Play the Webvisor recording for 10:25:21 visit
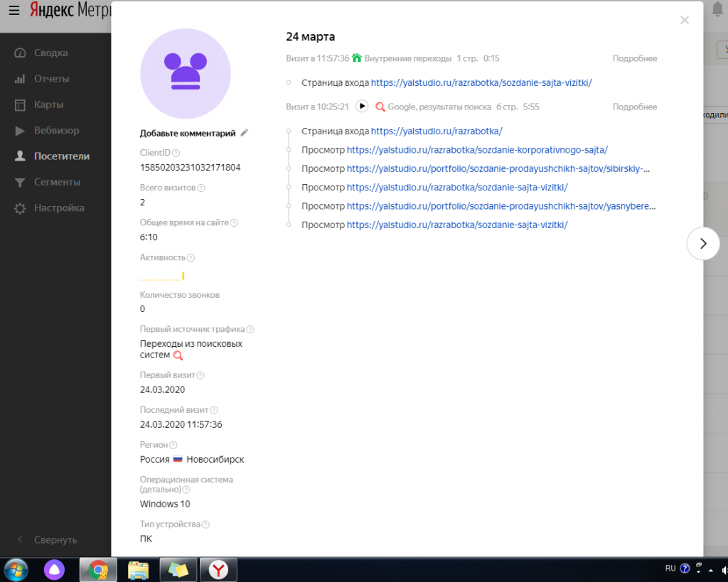The height and width of the screenshot is (582, 728). click(362, 107)
